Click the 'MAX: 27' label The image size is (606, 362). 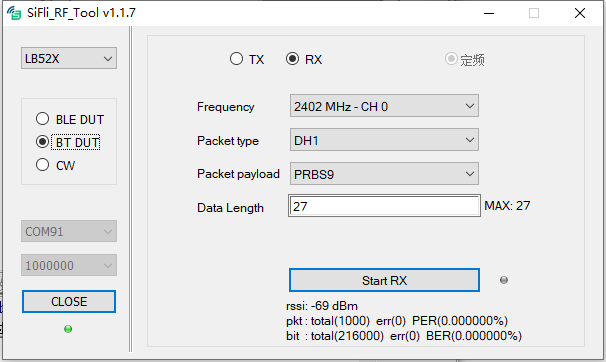[x=507, y=206]
